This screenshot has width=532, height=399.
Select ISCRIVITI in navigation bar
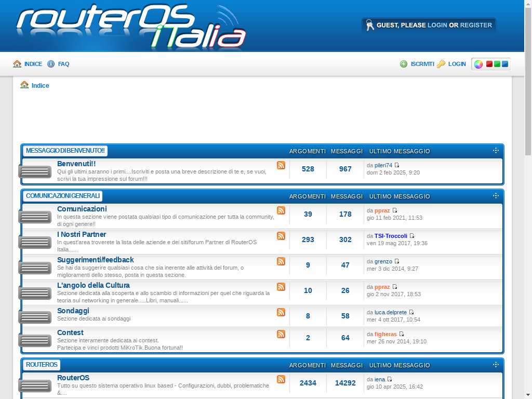pos(422,64)
